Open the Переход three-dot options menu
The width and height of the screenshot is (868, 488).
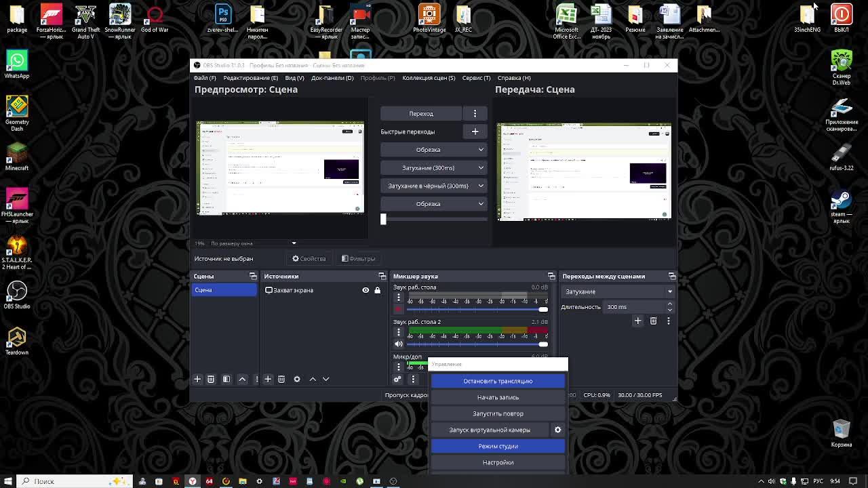(475, 113)
